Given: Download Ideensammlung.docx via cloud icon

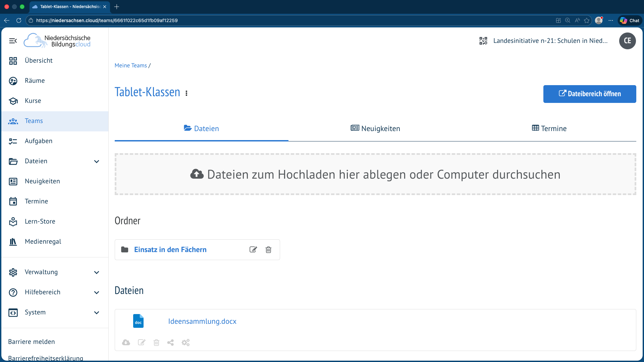Looking at the screenshot, I should [x=126, y=342].
